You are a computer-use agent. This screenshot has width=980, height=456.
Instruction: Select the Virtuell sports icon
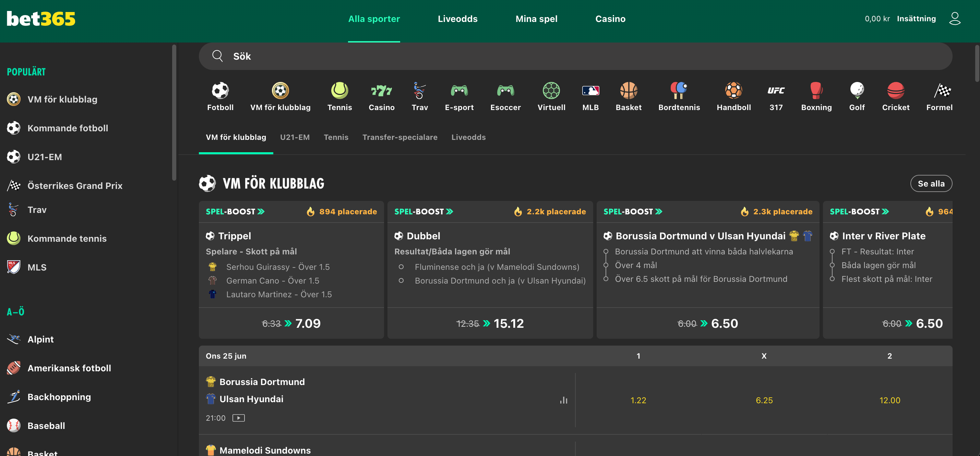(x=551, y=91)
